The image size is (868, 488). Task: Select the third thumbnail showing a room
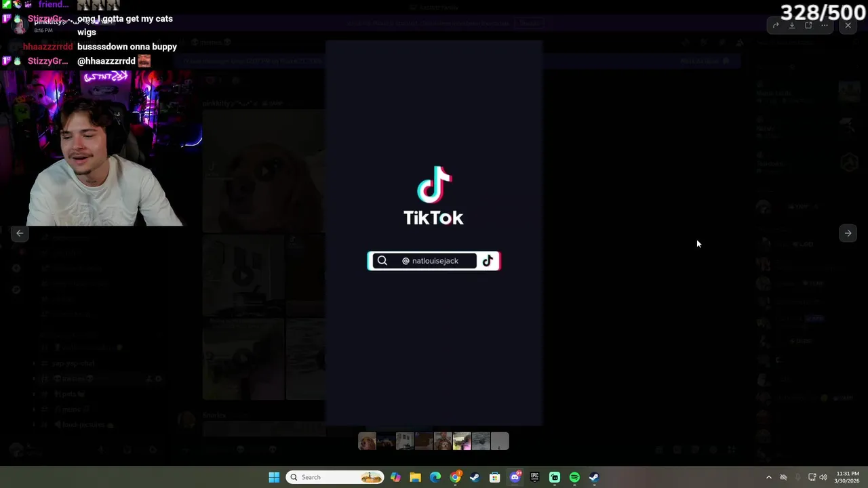coord(405,441)
